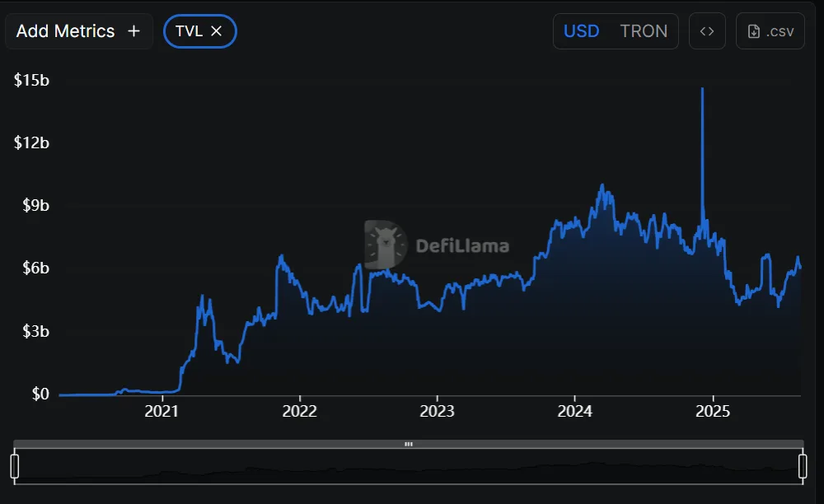Grab the left range slider handle
Screen dimensions: 824x504
click(x=15, y=465)
